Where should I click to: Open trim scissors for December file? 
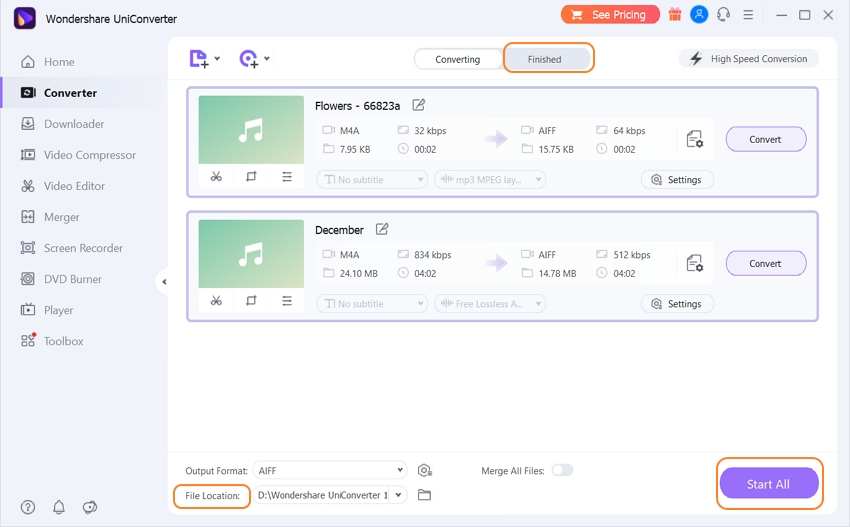click(x=216, y=300)
